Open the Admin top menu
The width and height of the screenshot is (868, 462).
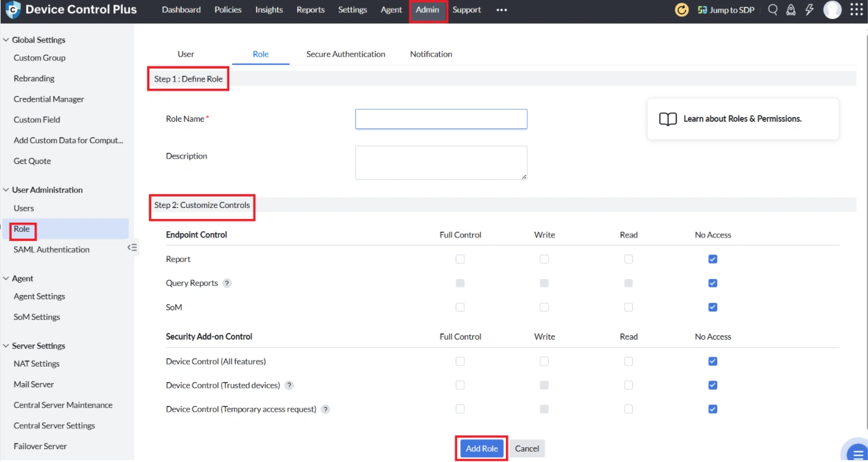pyautogui.click(x=428, y=10)
